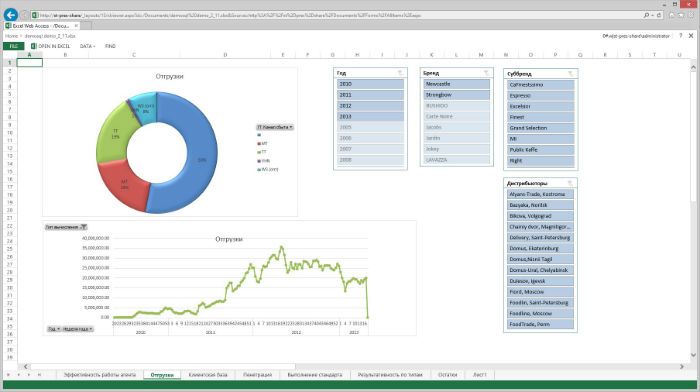Select Foodline, Moscow in distributors slicer

(x=540, y=313)
